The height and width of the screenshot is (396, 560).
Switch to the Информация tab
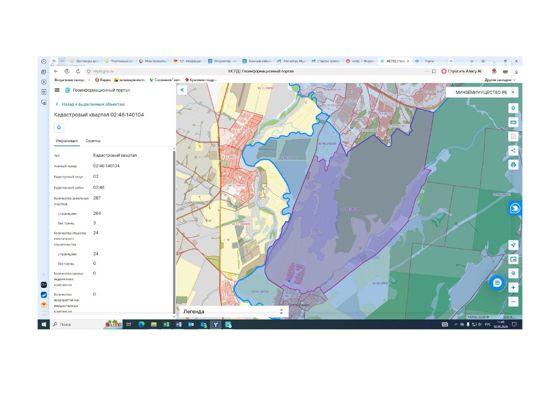click(67, 141)
